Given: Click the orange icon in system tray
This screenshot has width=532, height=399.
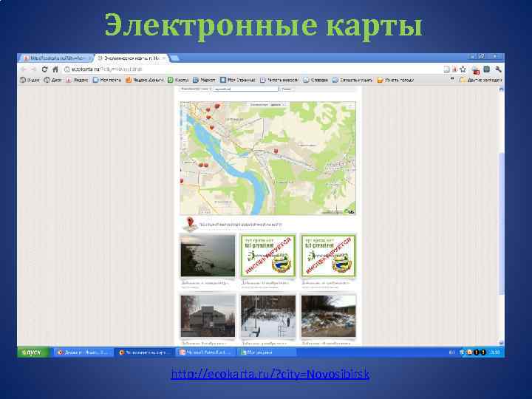Looking at the screenshot, I should tap(469, 352).
